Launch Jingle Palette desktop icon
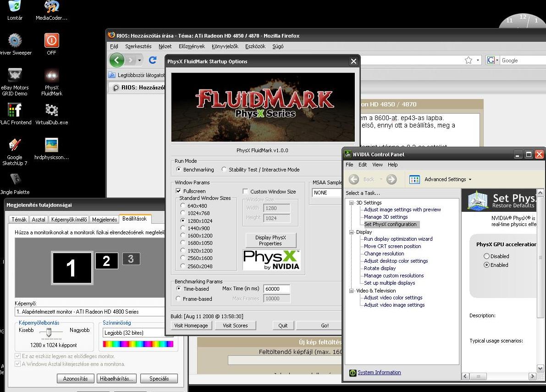The height and width of the screenshot is (392, 546). [15, 179]
